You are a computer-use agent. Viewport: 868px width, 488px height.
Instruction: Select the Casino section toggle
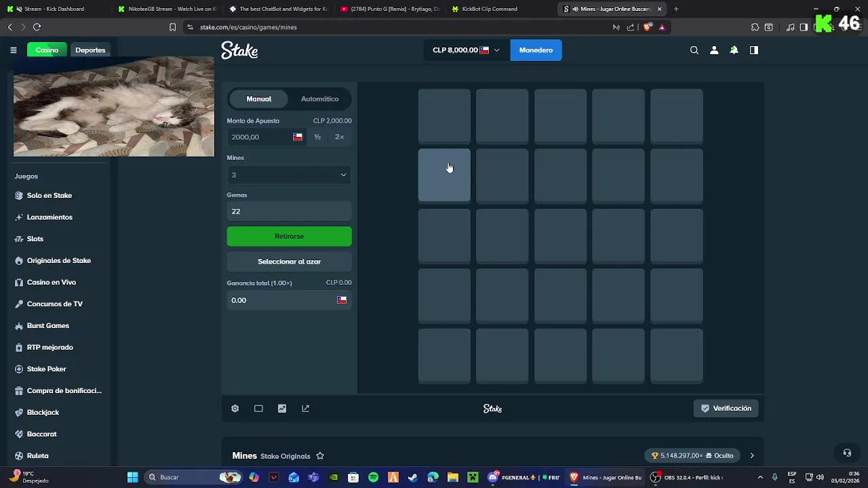click(x=47, y=50)
